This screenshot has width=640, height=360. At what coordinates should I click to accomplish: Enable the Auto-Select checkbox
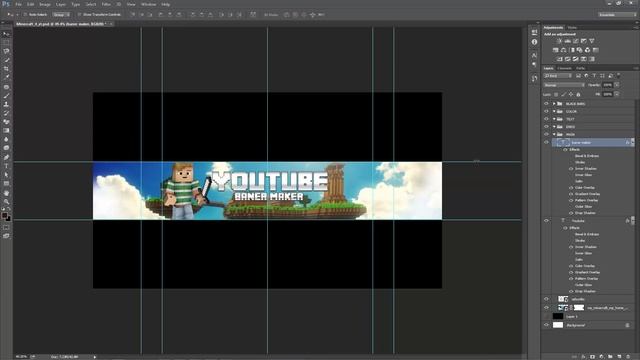pyautogui.click(x=25, y=15)
